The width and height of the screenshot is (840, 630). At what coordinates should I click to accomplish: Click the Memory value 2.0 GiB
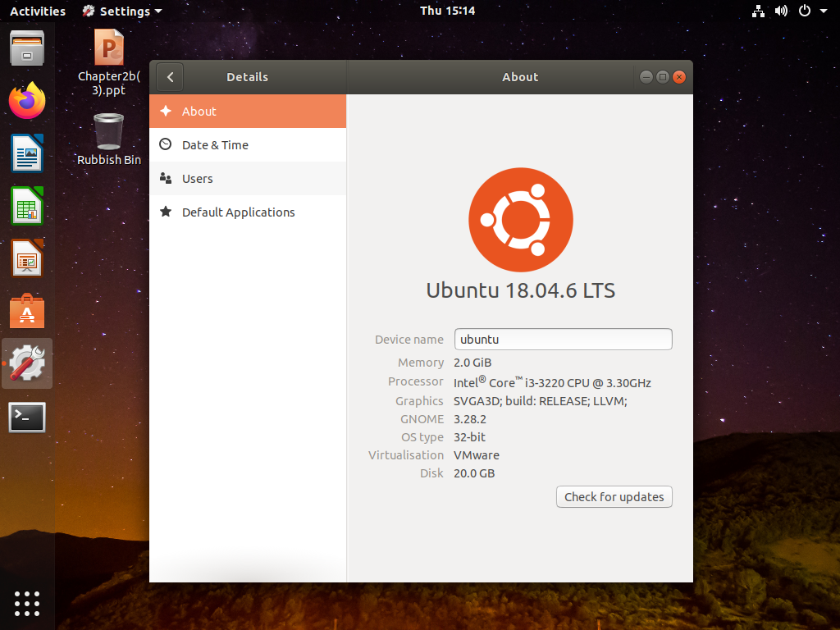[472, 363]
